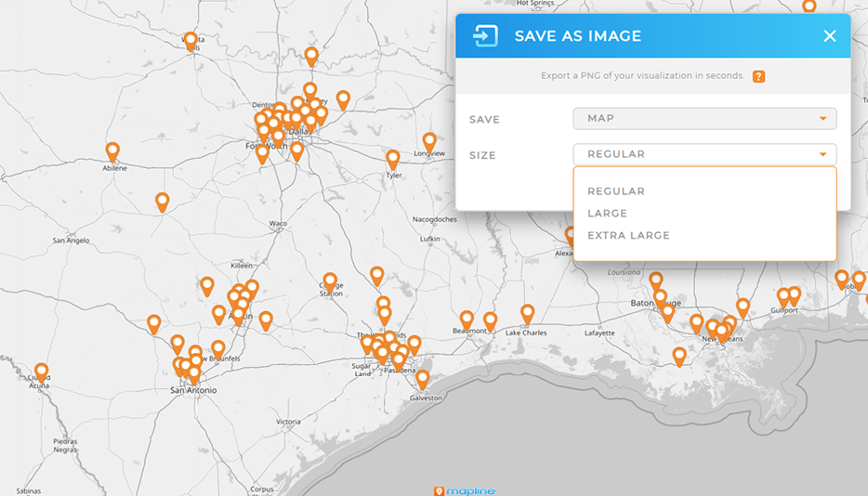This screenshot has height=496, width=868.
Task: Select the map pin at Tyler
Action: coord(393,159)
